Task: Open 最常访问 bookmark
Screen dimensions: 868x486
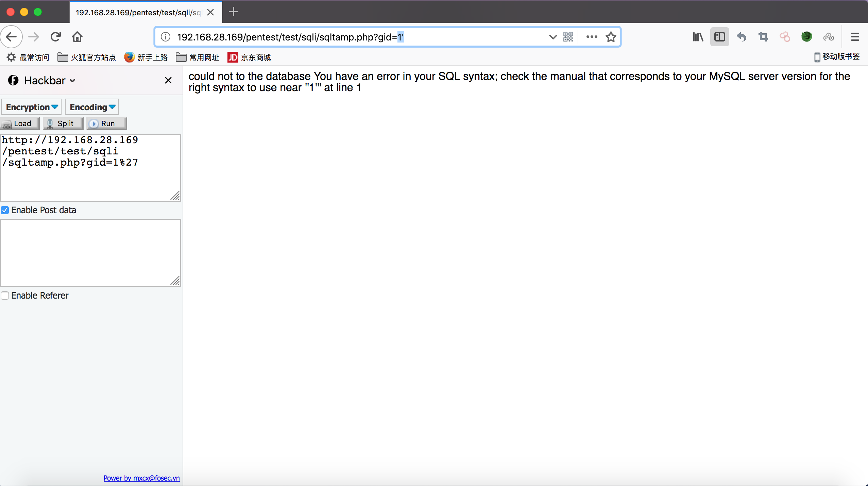Action: [28, 57]
